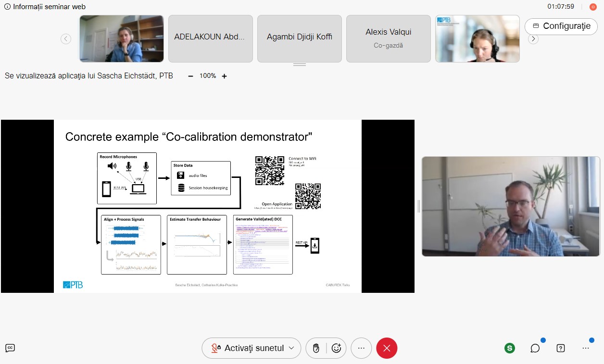Open more options in the center toolbar
The height and width of the screenshot is (364, 604).
361,348
